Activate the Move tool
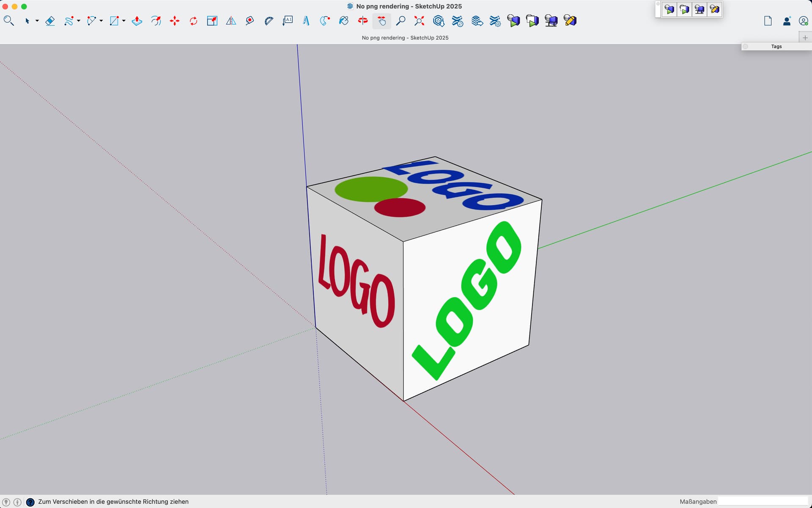The width and height of the screenshot is (812, 508). point(175,21)
